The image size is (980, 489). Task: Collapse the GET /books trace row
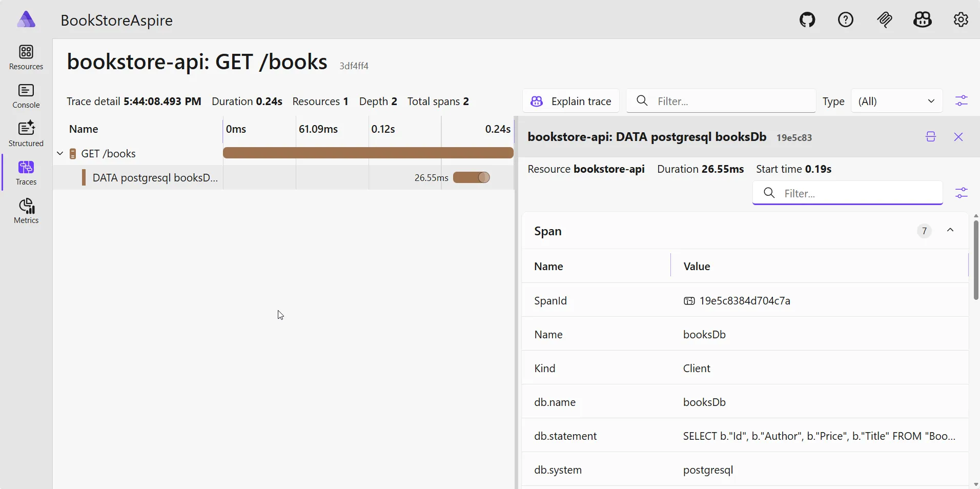point(60,153)
